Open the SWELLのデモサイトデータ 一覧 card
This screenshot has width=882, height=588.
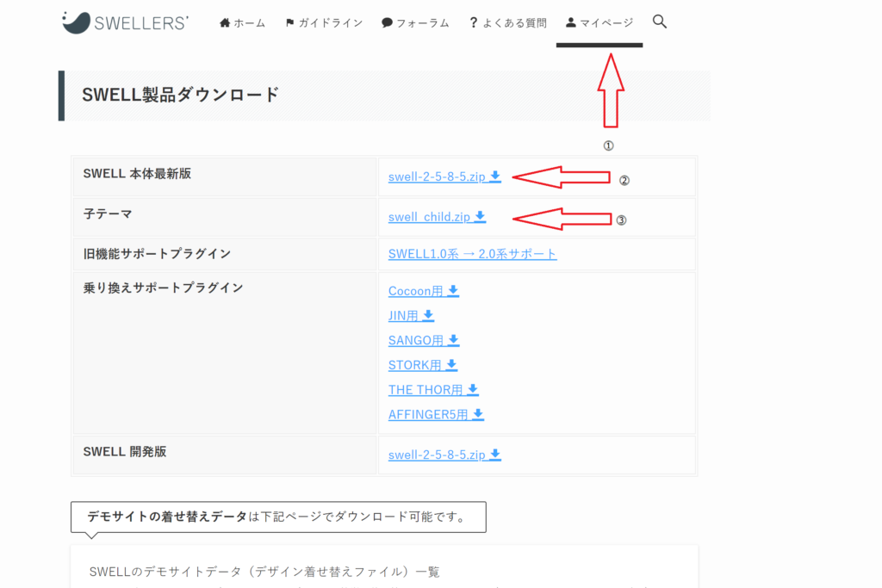click(x=384, y=566)
